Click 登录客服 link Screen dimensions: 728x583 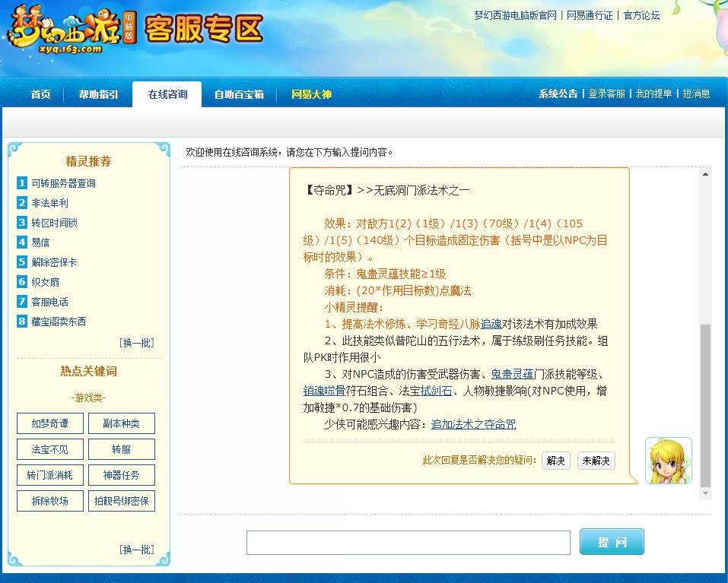pos(606,93)
